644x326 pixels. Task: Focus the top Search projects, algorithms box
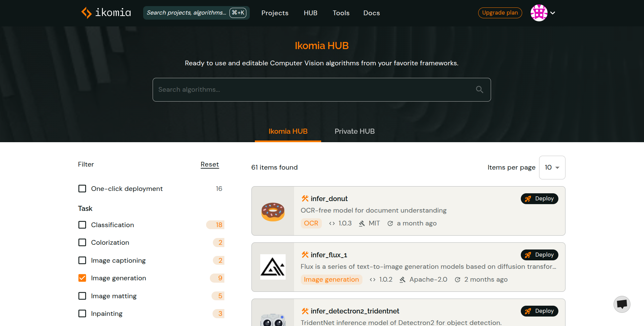196,13
